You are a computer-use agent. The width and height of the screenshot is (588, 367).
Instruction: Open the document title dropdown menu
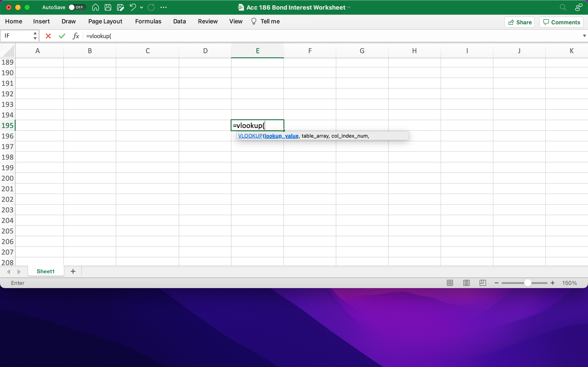(x=349, y=7)
